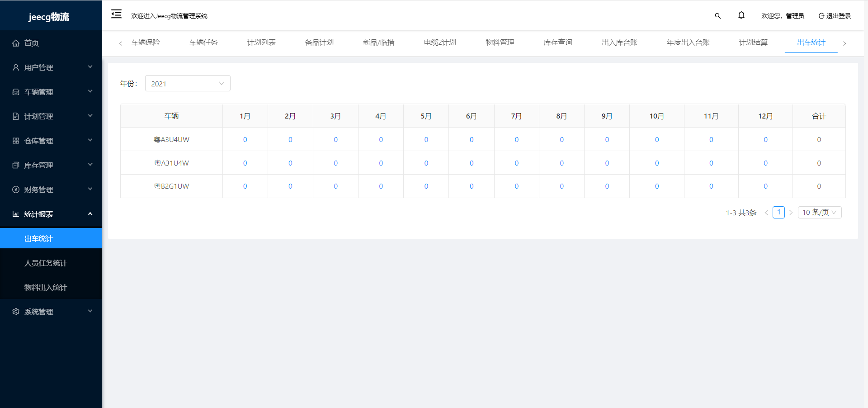
Task: Open the 计划结算 tab
Action: coord(753,43)
